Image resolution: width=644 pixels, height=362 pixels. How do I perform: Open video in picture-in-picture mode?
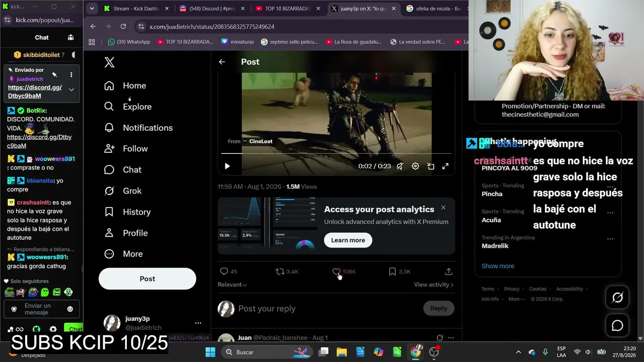431,166
